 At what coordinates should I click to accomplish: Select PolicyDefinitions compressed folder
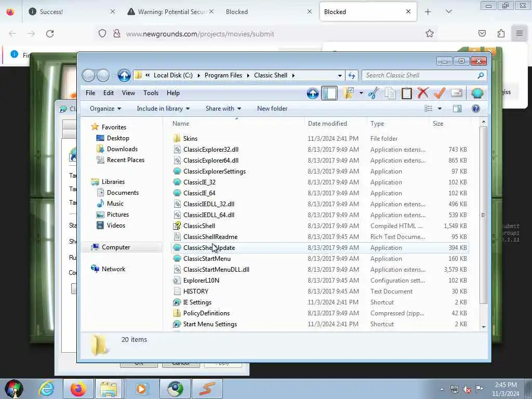206,313
